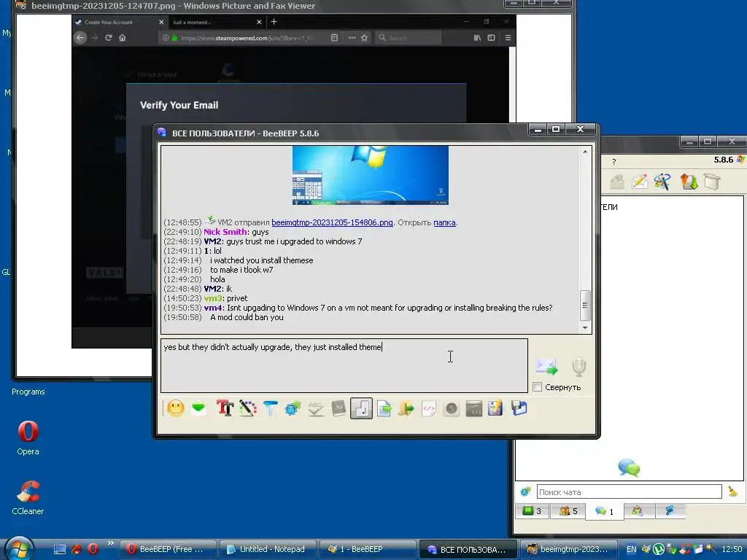Click the envelope-with-pencil compose message icon

pos(639,182)
